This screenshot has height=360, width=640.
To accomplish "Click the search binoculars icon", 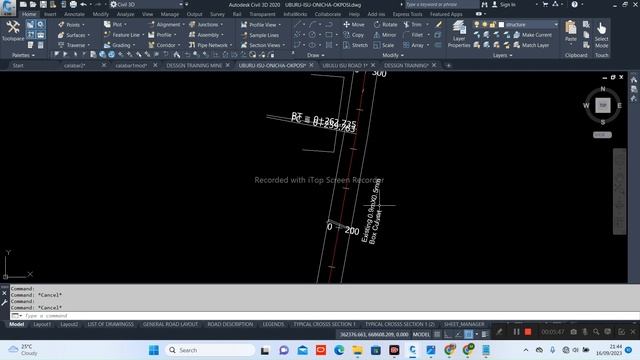I will tap(484, 4).
